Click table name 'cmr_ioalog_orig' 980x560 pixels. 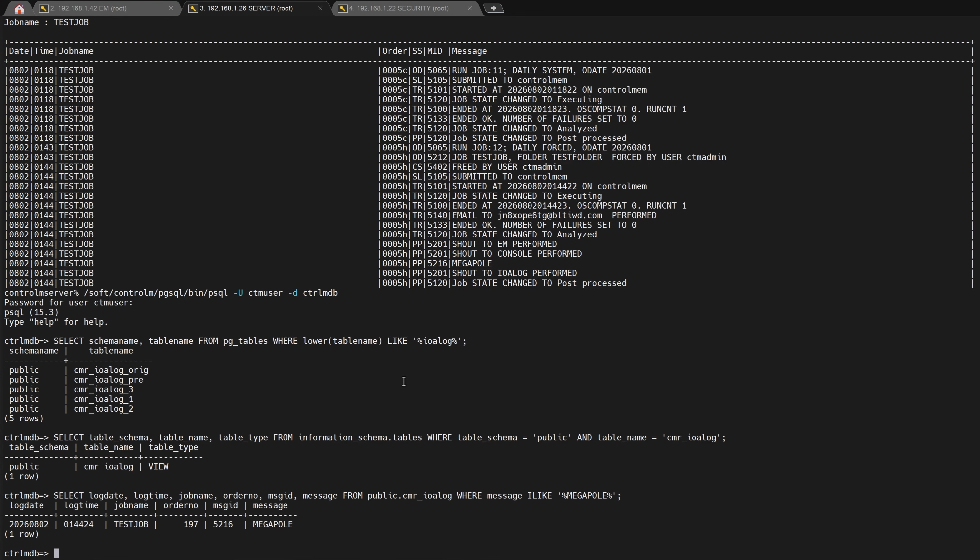(x=111, y=370)
